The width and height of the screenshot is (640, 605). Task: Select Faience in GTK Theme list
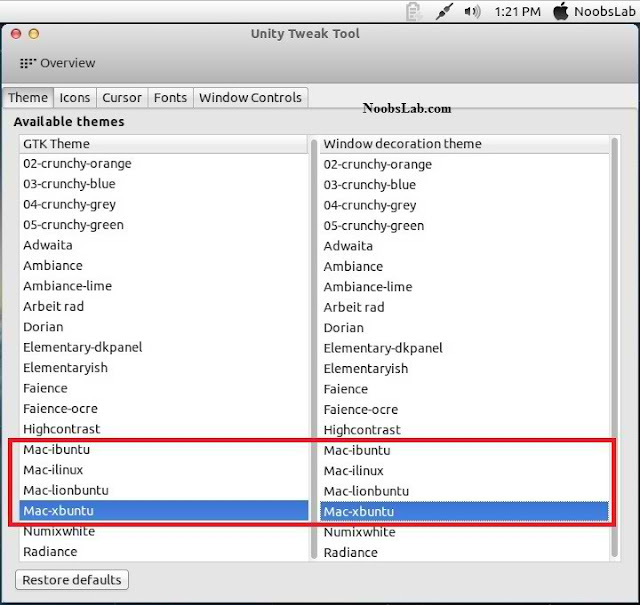click(163, 388)
